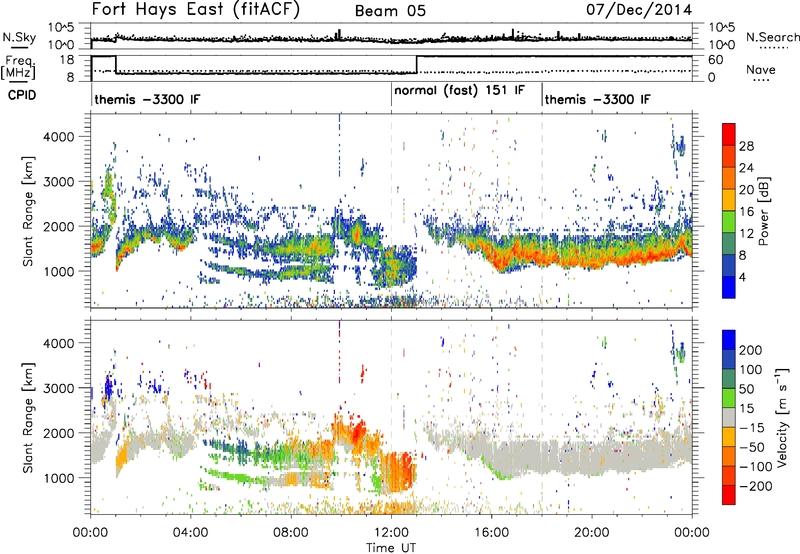800x554 pixels.
Task: Click the 'CPID' row label
Action: coord(22,95)
